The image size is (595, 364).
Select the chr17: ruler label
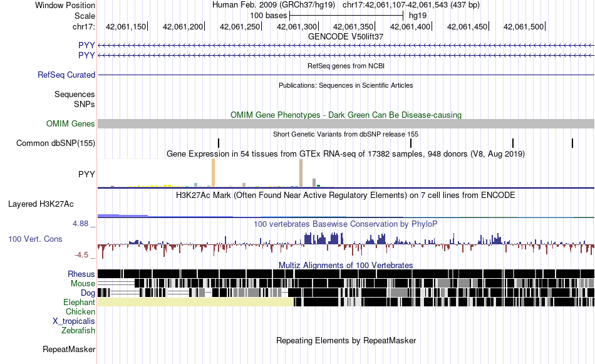83,26
